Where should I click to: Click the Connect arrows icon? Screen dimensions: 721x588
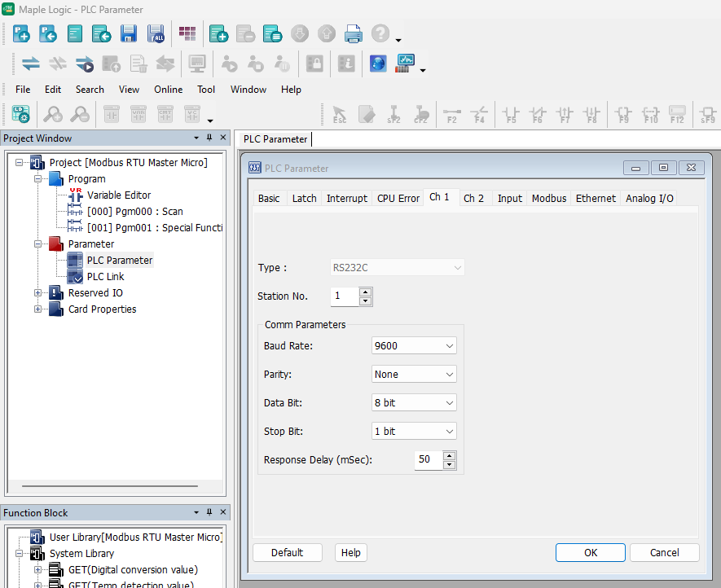(31, 64)
